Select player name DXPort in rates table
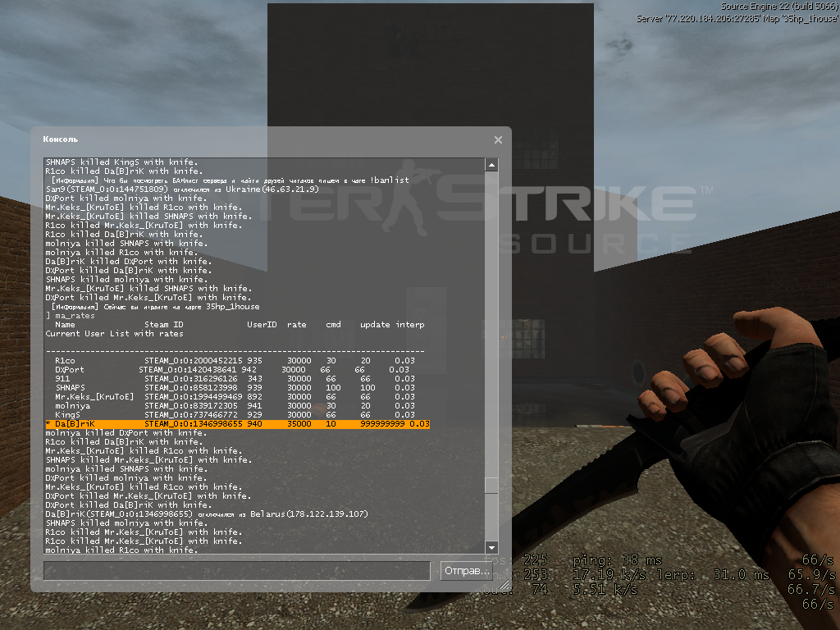Screen dimensions: 840x630 70,370
